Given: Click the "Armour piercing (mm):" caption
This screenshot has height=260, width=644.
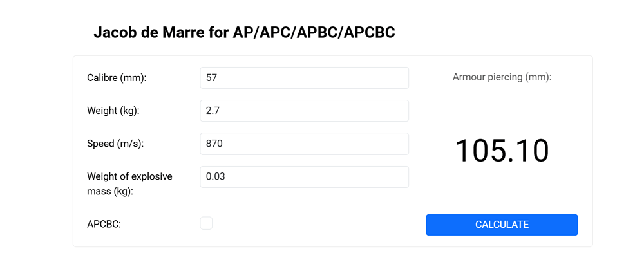Looking at the screenshot, I should pos(502,77).
